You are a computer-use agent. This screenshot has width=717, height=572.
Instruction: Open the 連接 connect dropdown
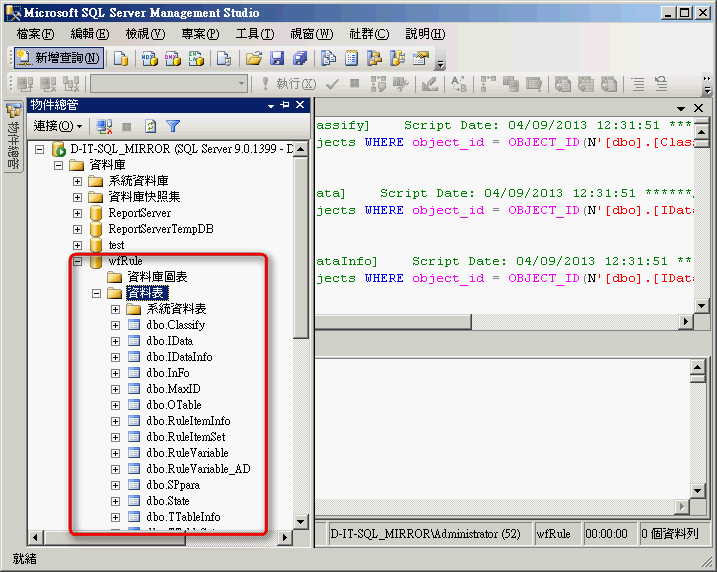[x=58, y=126]
